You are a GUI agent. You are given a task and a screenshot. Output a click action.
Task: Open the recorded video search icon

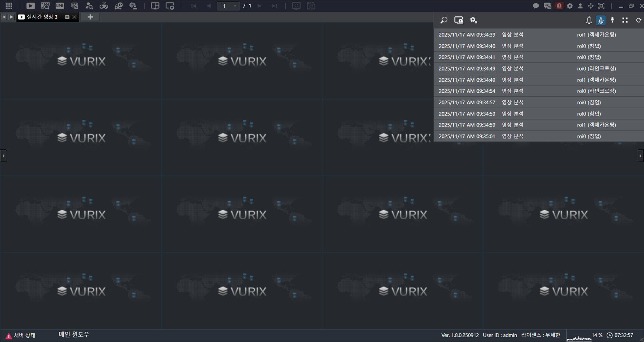pyautogui.click(x=45, y=6)
